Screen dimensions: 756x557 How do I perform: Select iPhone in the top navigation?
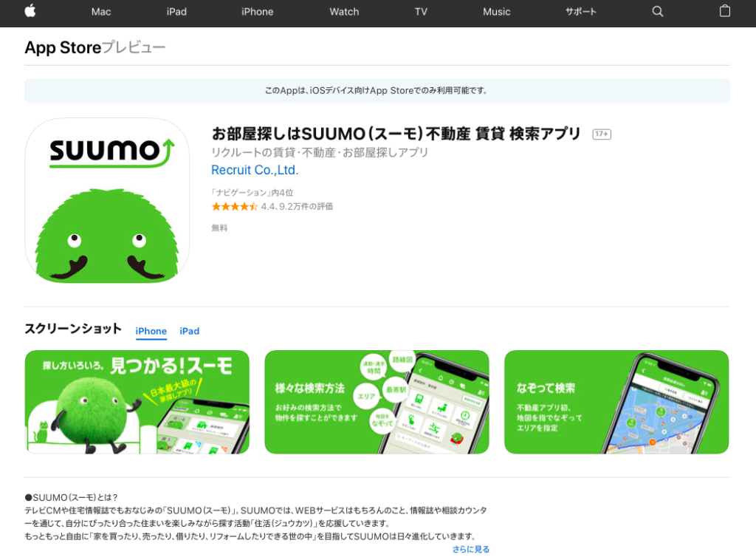258,12
